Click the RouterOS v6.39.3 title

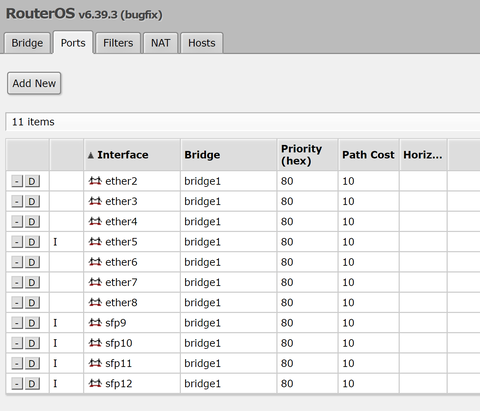84,14
